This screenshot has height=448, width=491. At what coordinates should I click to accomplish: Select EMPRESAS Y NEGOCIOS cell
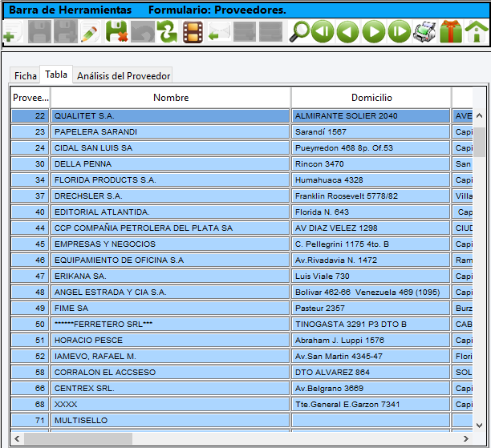tap(170, 244)
